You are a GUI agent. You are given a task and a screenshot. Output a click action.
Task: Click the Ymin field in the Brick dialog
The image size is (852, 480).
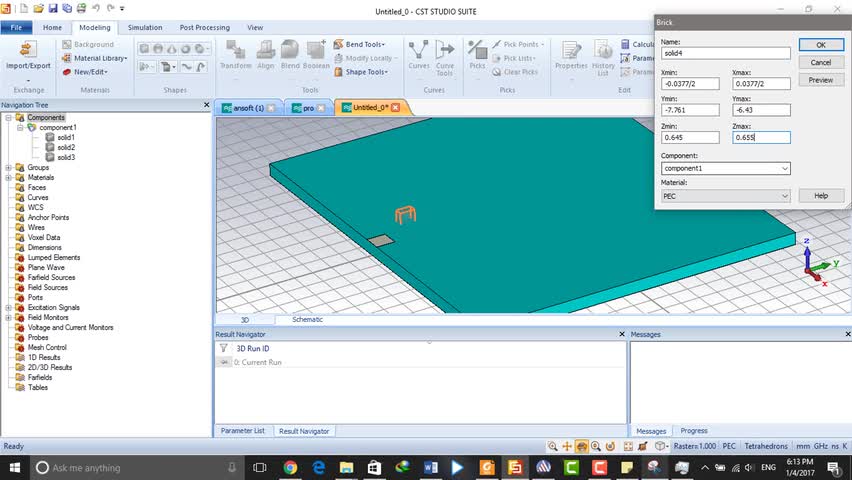point(690,110)
